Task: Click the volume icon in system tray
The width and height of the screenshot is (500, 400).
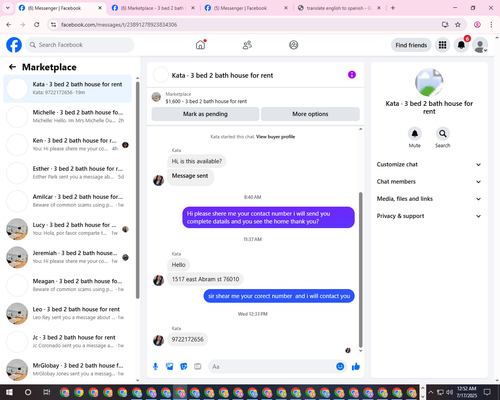Action: pyautogui.click(x=450, y=392)
